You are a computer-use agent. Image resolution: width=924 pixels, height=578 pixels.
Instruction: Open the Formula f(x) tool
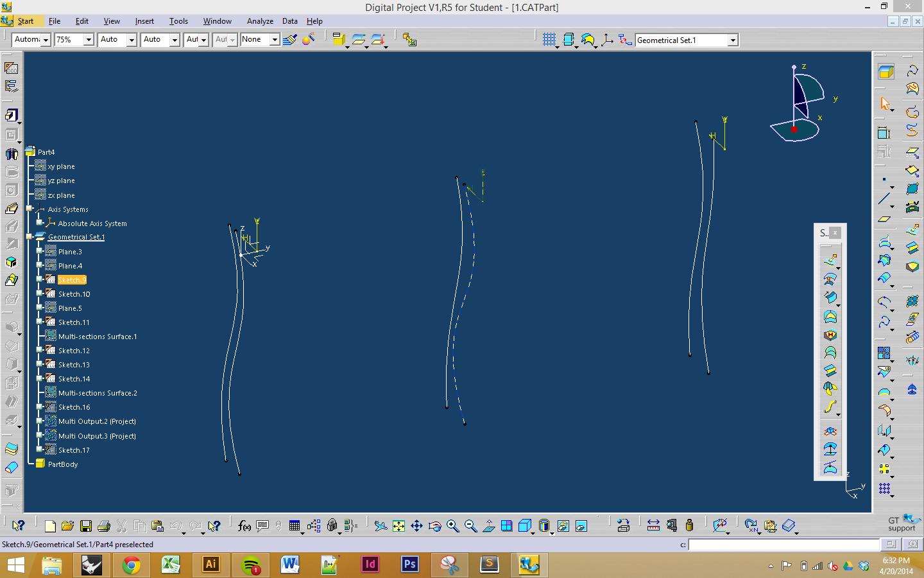(244, 526)
